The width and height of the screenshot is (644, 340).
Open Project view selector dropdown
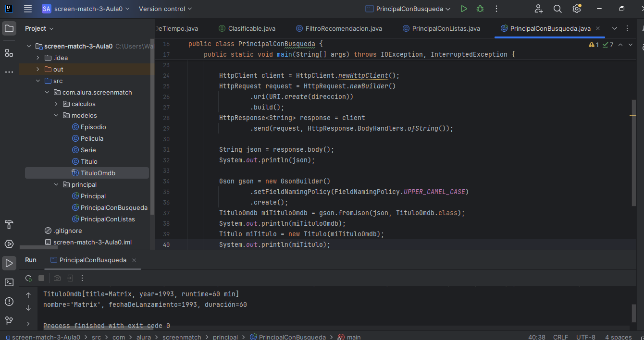click(x=39, y=28)
